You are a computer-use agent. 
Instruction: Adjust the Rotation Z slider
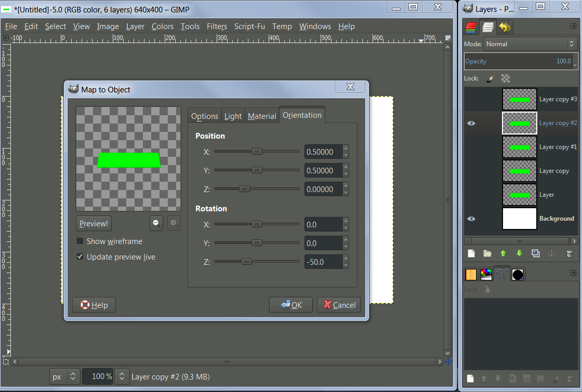(x=257, y=262)
